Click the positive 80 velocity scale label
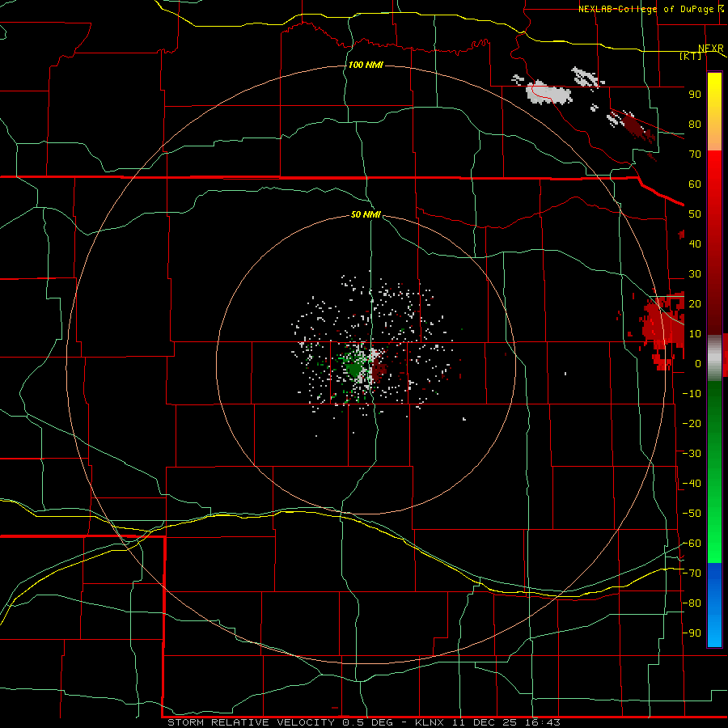 pos(695,124)
